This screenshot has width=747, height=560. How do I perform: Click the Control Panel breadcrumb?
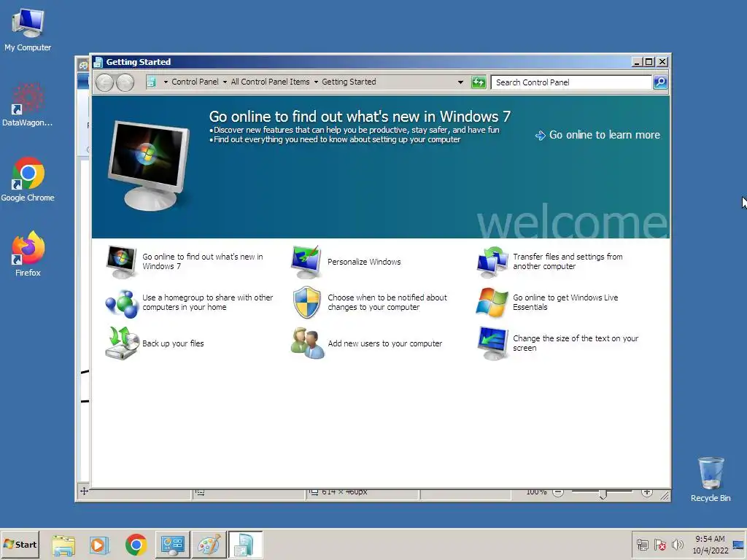[195, 82]
